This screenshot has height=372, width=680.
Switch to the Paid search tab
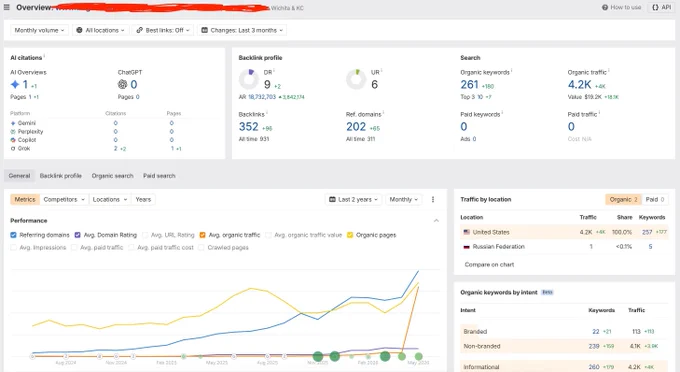pos(159,176)
